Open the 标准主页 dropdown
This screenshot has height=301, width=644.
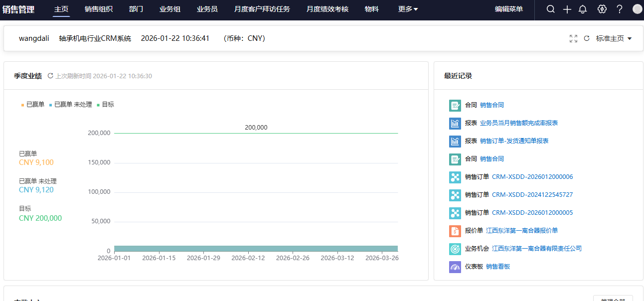tap(614, 38)
